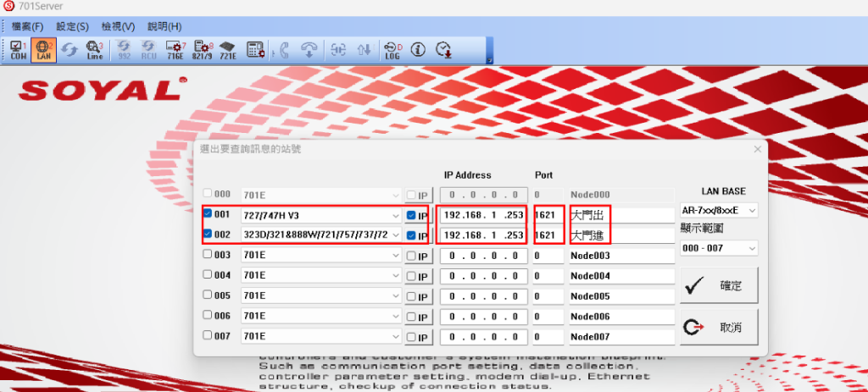
Task: Uncheck the node 001 checkbox
Action: (208, 213)
